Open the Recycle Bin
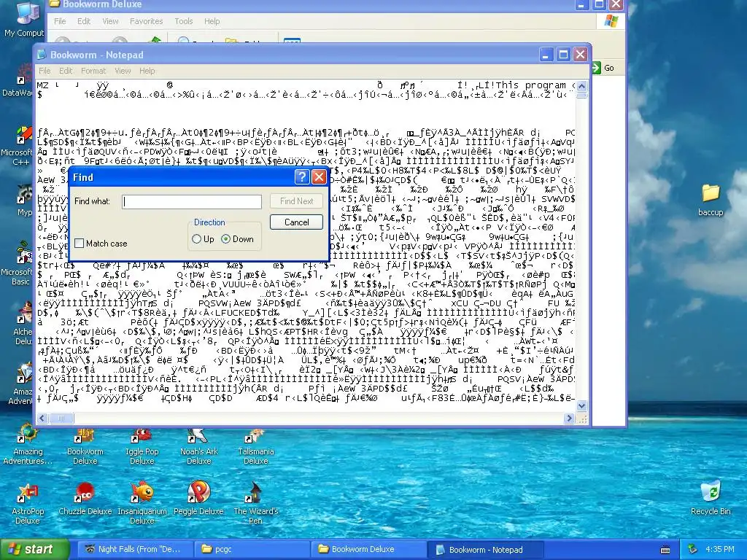The width and height of the screenshot is (747, 560). pyautogui.click(x=711, y=498)
